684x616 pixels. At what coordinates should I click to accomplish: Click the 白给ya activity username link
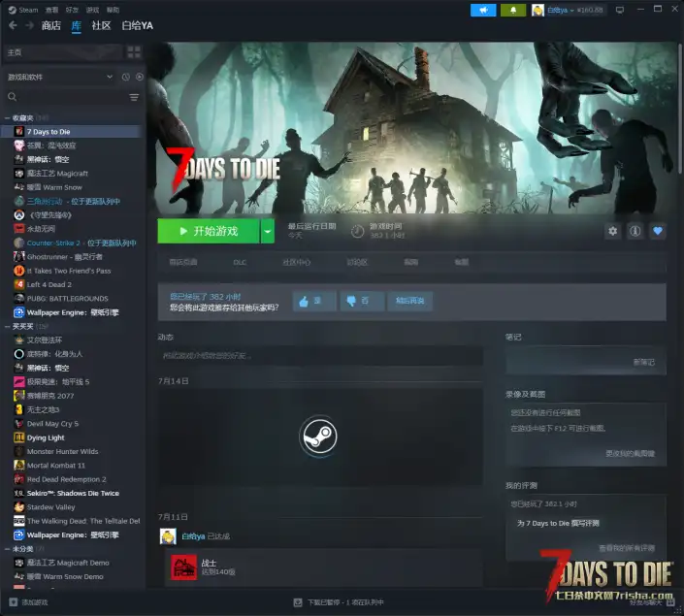pyautogui.click(x=193, y=536)
